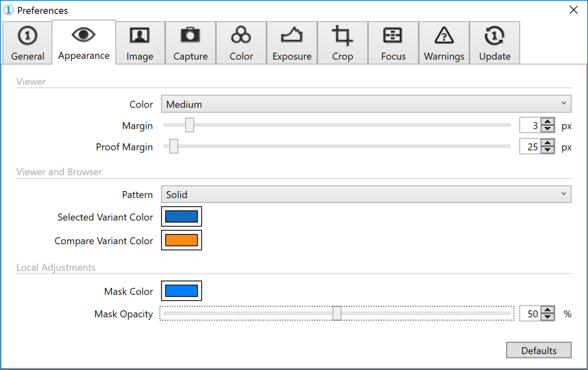Screen dimensions: 588x370
Task: Click the Selected Variant Color swatch
Action: [181, 216]
